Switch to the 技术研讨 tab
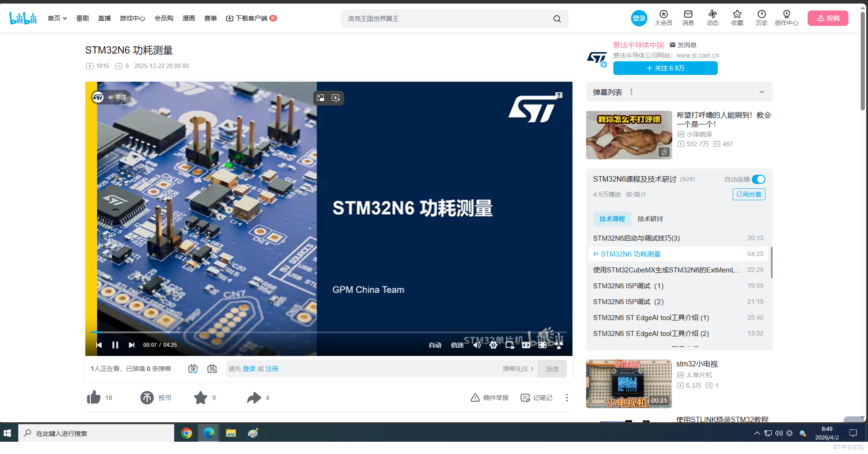This screenshot has width=868, height=454. 650,219
